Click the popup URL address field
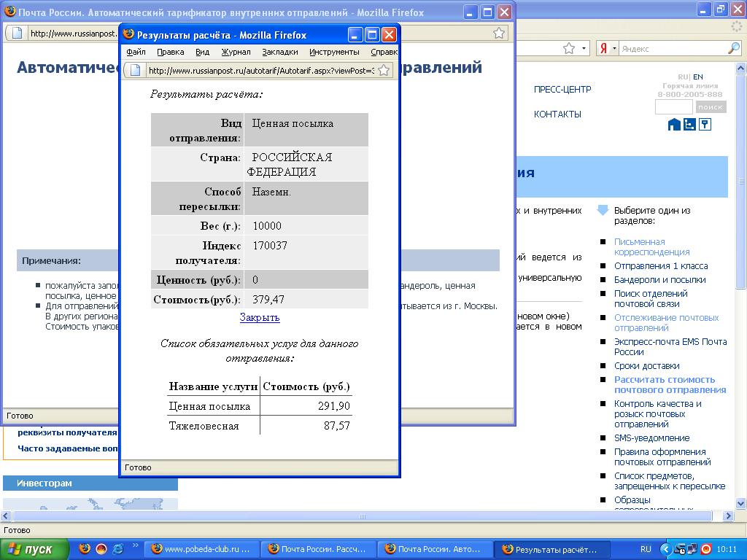Screen dimensions: 747x560 [x=261, y=71]
